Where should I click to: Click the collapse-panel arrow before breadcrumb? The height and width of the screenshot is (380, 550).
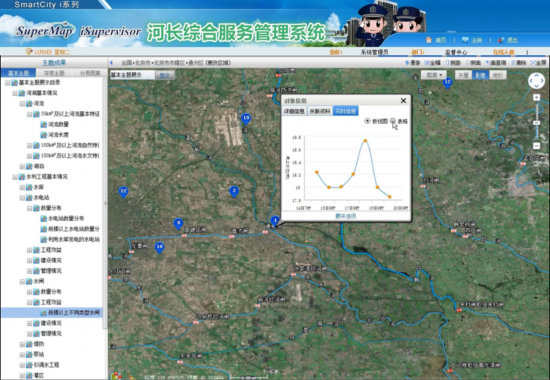coord(111,63)
